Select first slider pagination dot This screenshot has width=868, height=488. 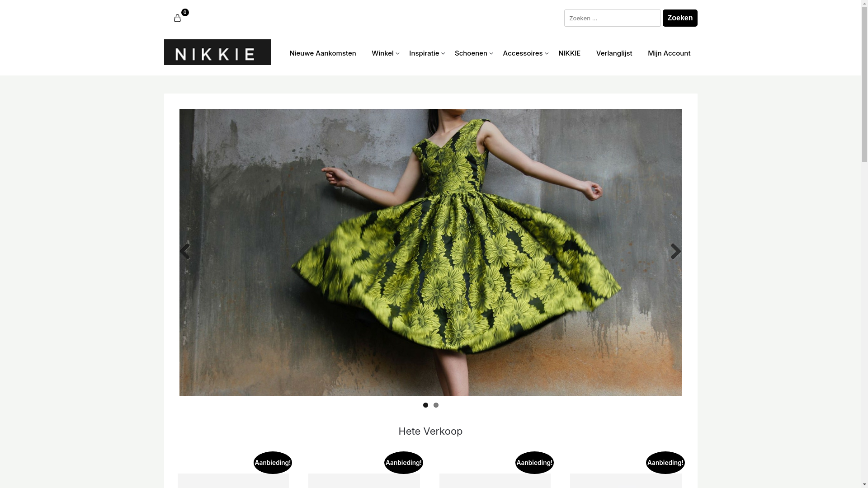point(425,405)
